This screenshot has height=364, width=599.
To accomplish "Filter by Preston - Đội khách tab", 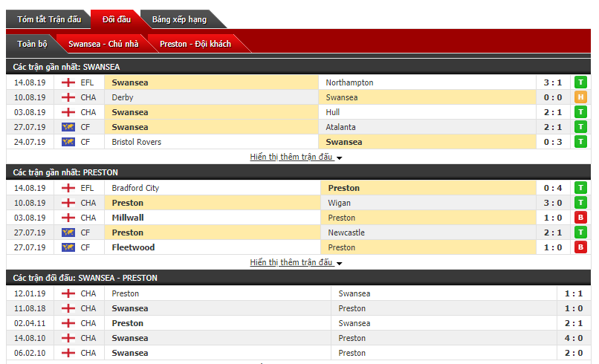I will [x=195, y=44].
